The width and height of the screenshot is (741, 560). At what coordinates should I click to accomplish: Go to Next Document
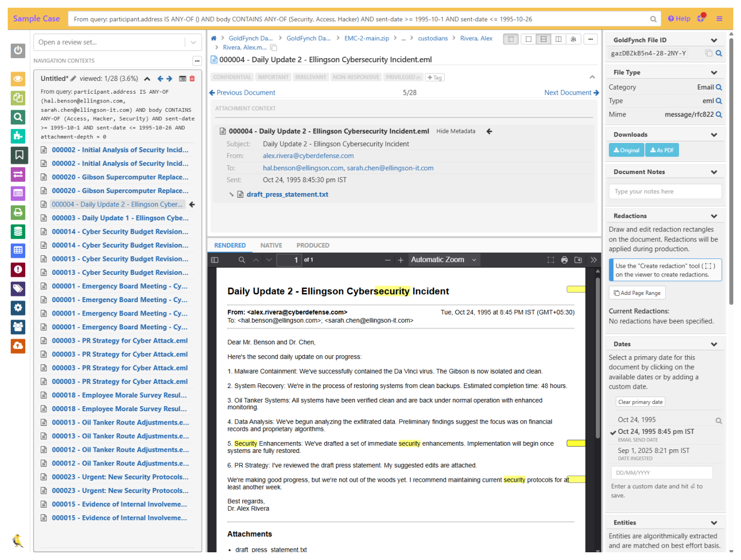571,93
